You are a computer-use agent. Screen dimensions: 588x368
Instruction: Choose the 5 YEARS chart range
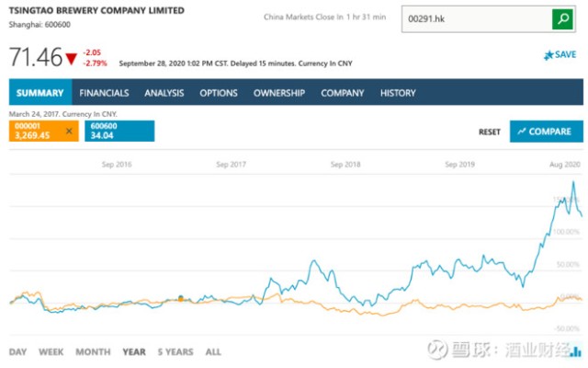(175, 351)
